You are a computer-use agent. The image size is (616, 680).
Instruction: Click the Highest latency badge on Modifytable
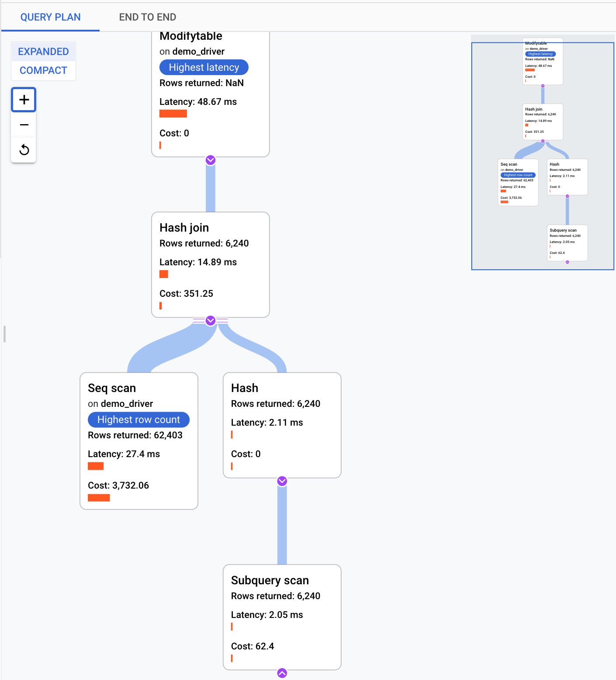[204, 67]
